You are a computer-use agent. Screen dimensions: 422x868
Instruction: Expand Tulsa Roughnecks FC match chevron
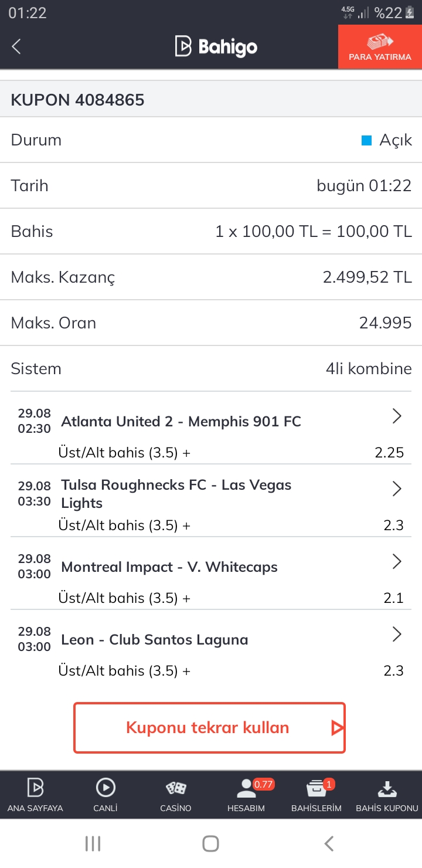pos(397,489)
